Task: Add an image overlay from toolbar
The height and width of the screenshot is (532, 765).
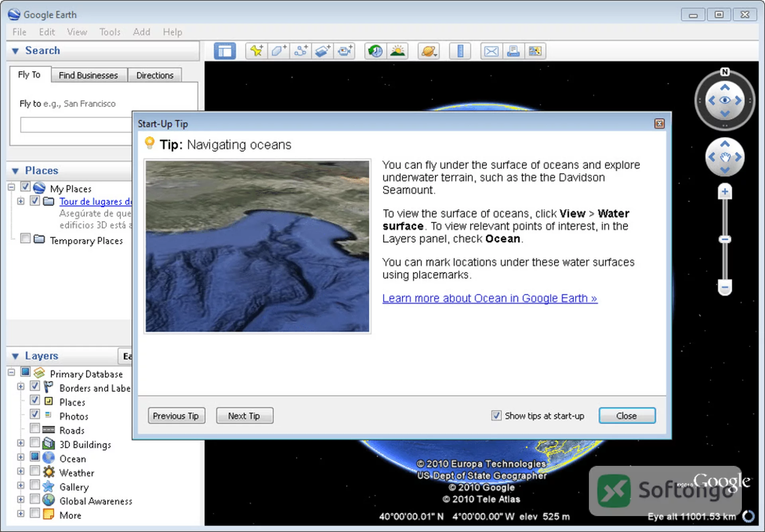Action: [x=322, y=51]
